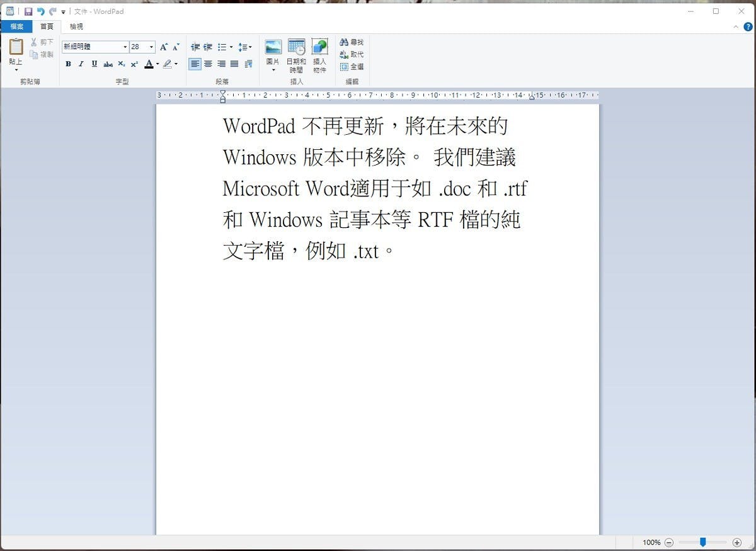Image resolution: width=756 pixels, height=551 pixels.
Task: Shrink the font size
Action: pos(176,47)
